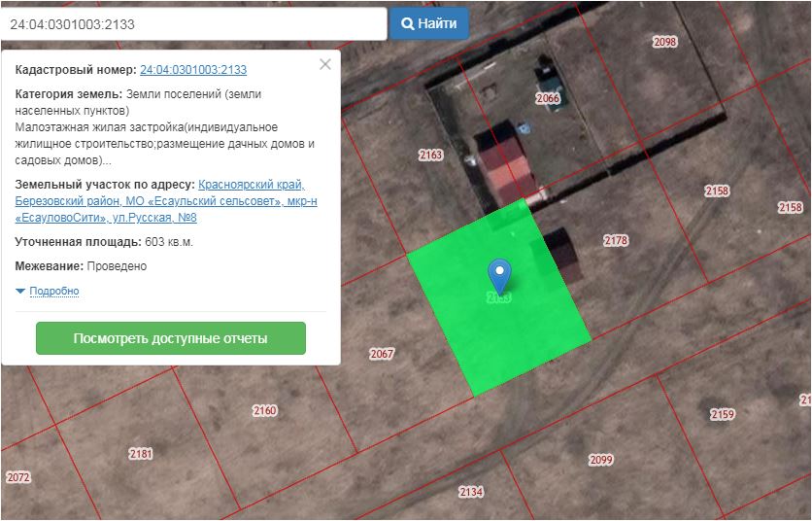This screenshot has width=812, height=521.
Task: Select parcel labeled 2067 on map
Action: 382,354
